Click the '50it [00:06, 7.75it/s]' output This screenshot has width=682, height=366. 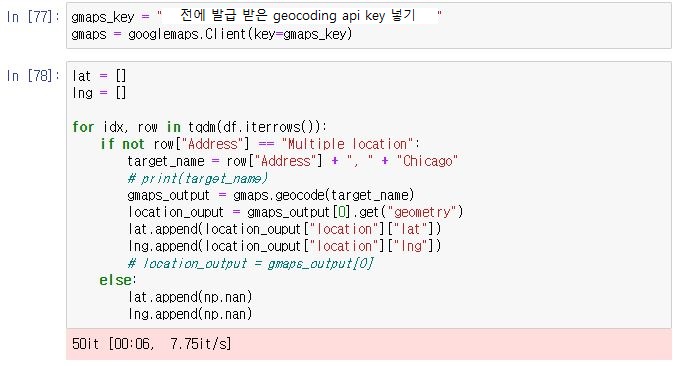(x=151, y=343)
